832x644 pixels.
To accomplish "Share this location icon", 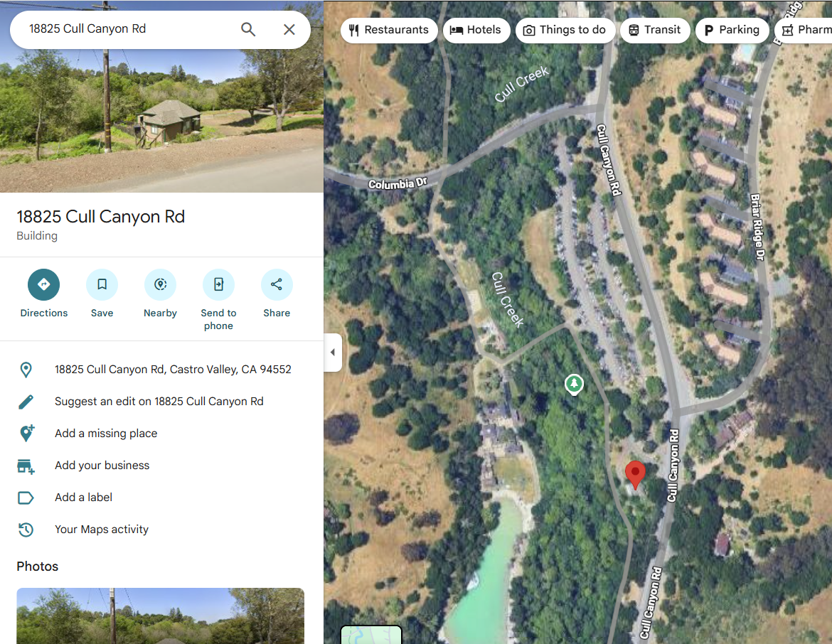I will coord(277,285).
